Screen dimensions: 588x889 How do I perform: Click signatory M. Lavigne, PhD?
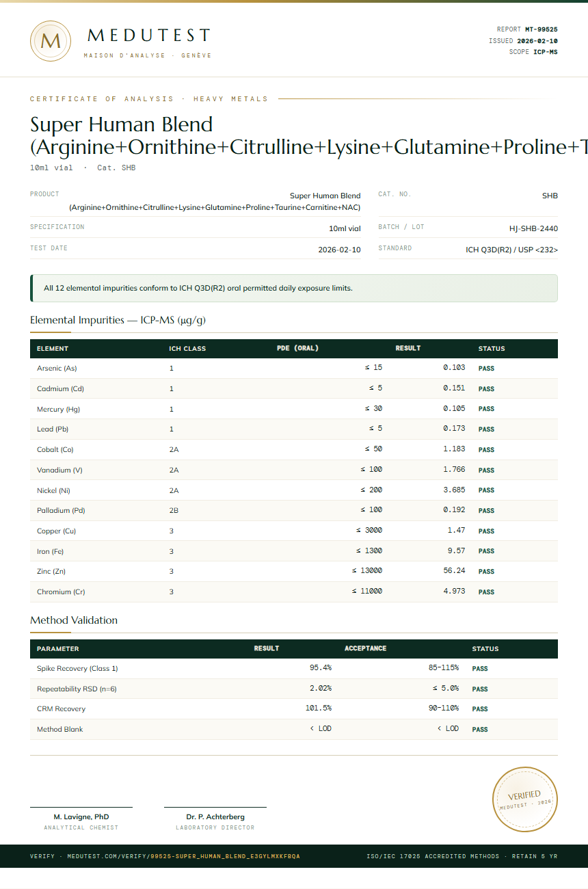81,817
